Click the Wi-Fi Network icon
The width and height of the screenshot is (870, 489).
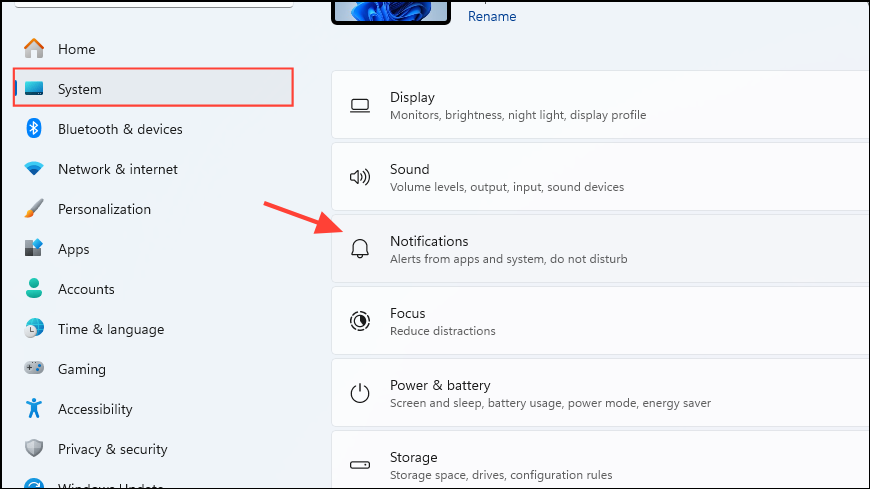pyautogui.click(x=34, y=168)
